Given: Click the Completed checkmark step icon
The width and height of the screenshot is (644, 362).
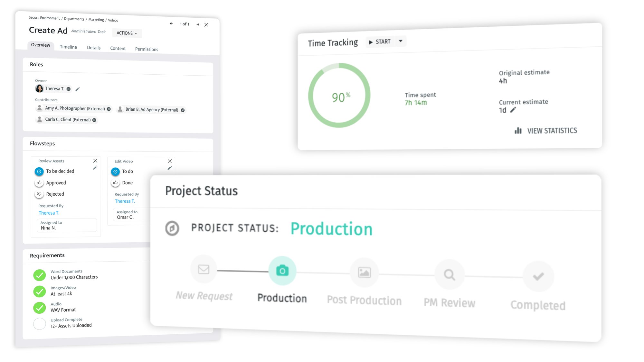Looking at the screenshot, I should pos(538,276).
